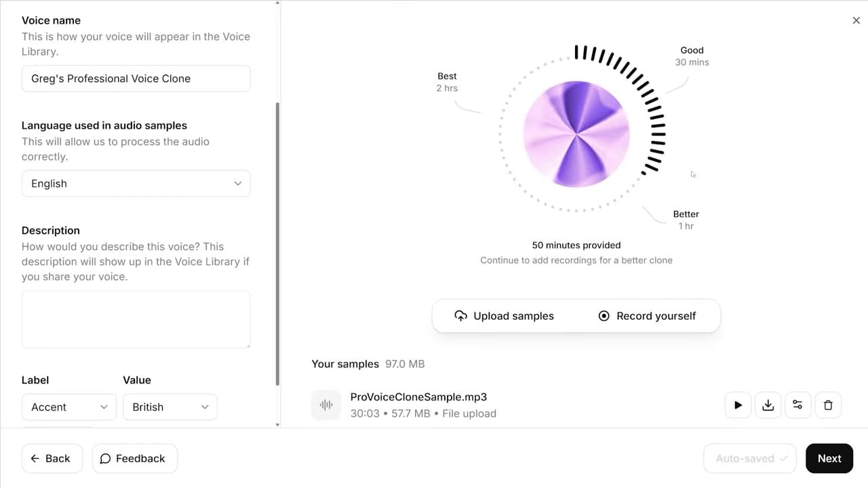868x488 pixels.
Task: Click the Back arrow icon
Action: pos(35,459)
